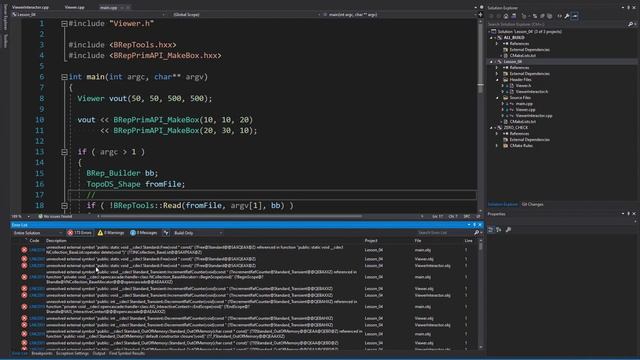Viewport: 640px width, 360px height.
Task: Sort errors by the Project column header
Action: click(371, 241)
